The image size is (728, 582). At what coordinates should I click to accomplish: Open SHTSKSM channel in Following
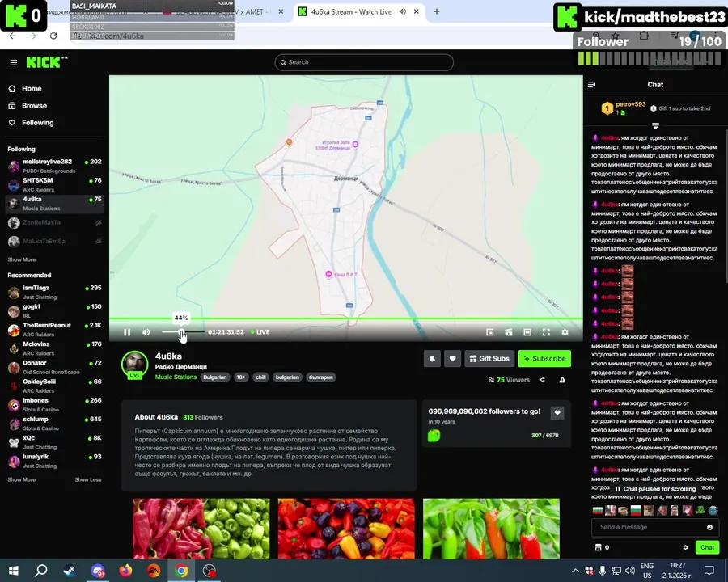point(55,185)
